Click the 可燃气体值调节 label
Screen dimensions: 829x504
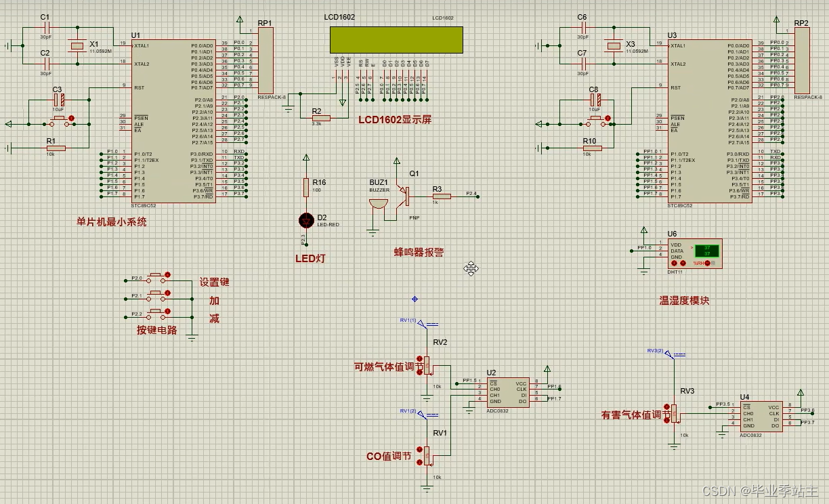[389, 366]
